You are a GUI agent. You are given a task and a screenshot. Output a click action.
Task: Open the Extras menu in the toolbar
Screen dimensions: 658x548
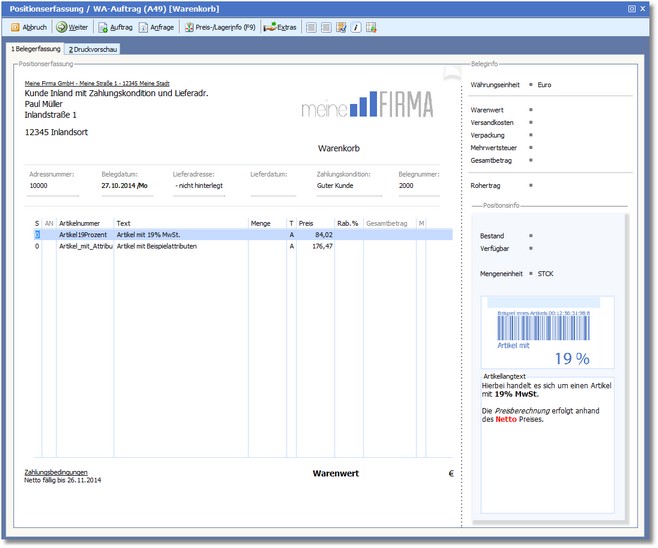point(280,27)
